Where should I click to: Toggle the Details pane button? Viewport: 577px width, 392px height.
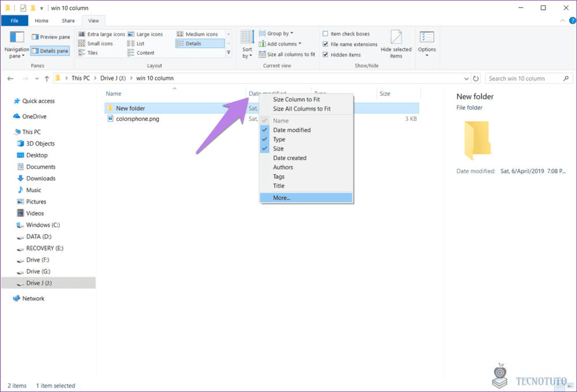(x=50, y=51)
